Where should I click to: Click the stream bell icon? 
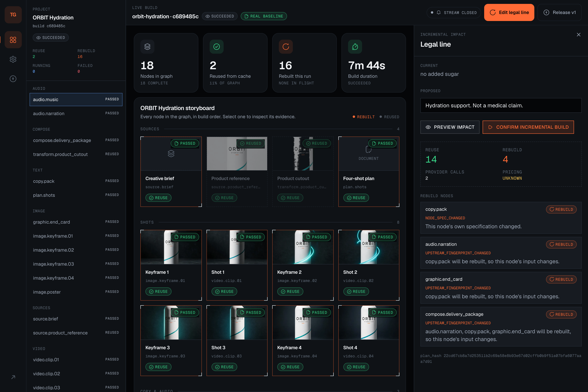[x=438, y=12]
